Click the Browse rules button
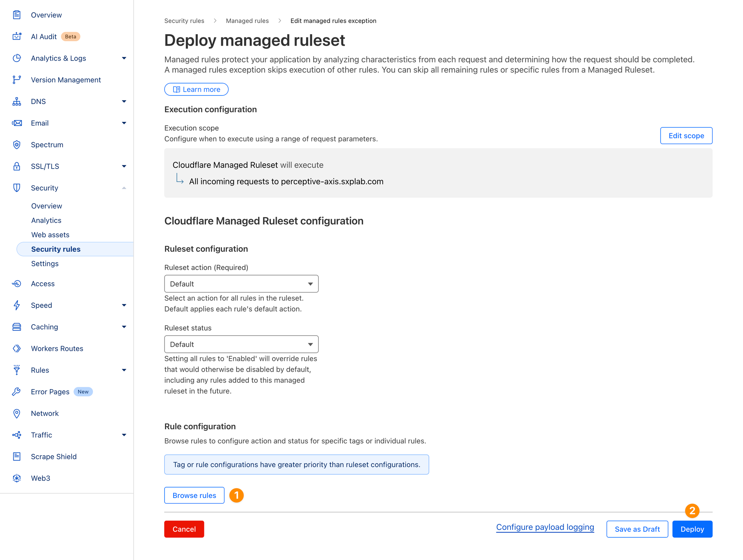Screen dimensions: 743x560 pyautogui.click(x=194, y=495)
